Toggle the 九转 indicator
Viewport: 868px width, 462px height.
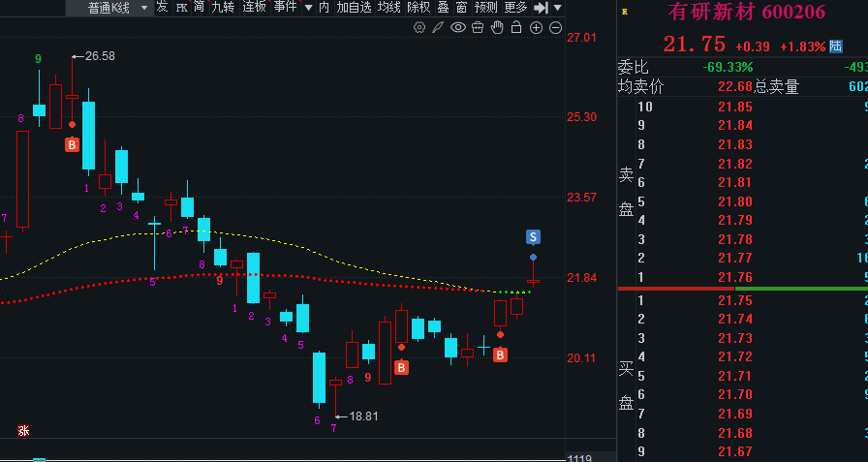[223, 7]
